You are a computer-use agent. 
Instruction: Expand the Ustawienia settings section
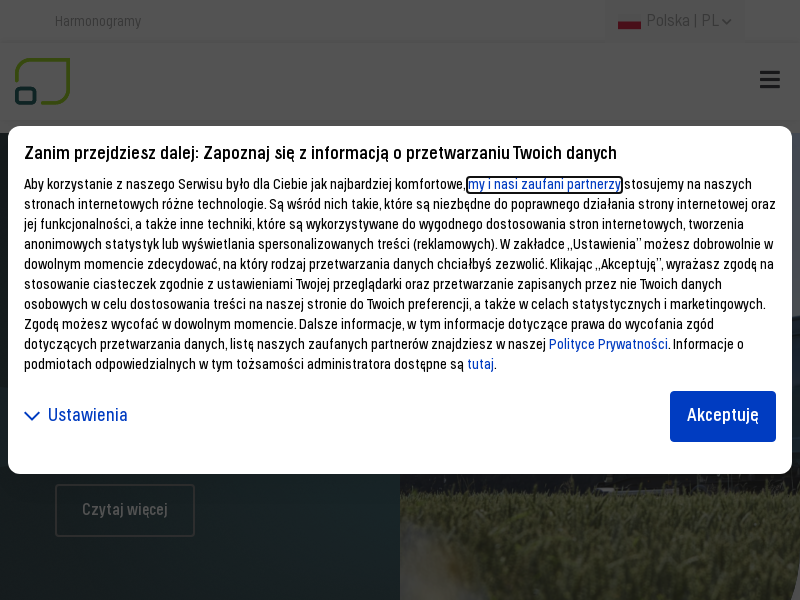87,415
